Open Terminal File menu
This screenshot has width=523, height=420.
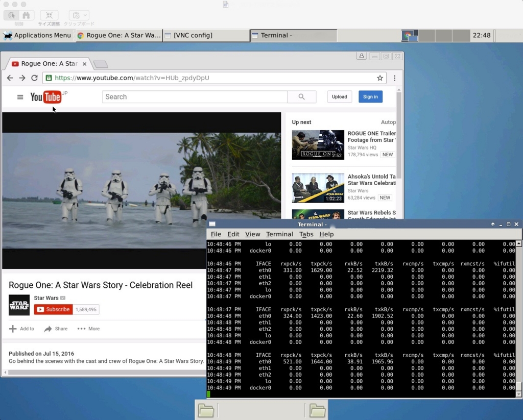coord(216,234)
